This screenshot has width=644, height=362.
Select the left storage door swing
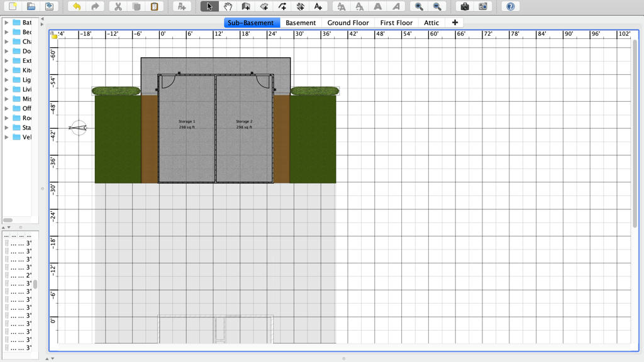pos(169,82)
